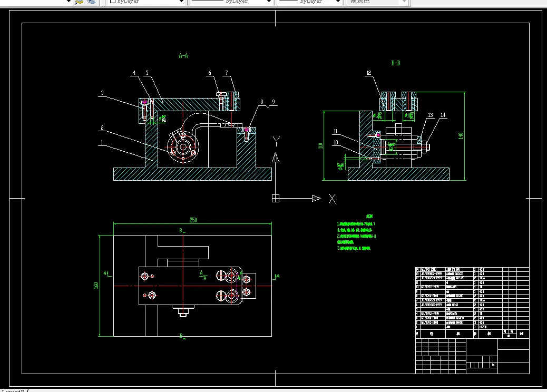Viewport: 547px width, 392px height.
Task: Click balloon number 4 label
Action: pyautogui.click(x=134, y=73)
